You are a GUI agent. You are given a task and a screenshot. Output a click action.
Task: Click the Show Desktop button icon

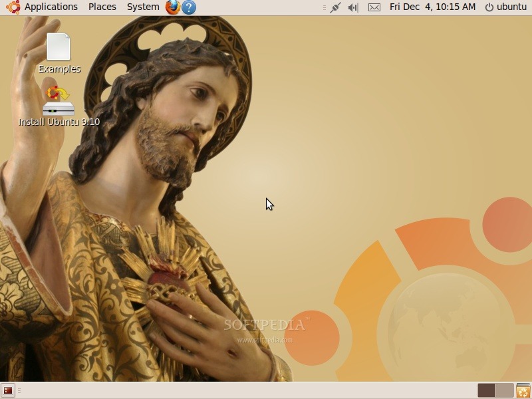(x=8, y=391)
